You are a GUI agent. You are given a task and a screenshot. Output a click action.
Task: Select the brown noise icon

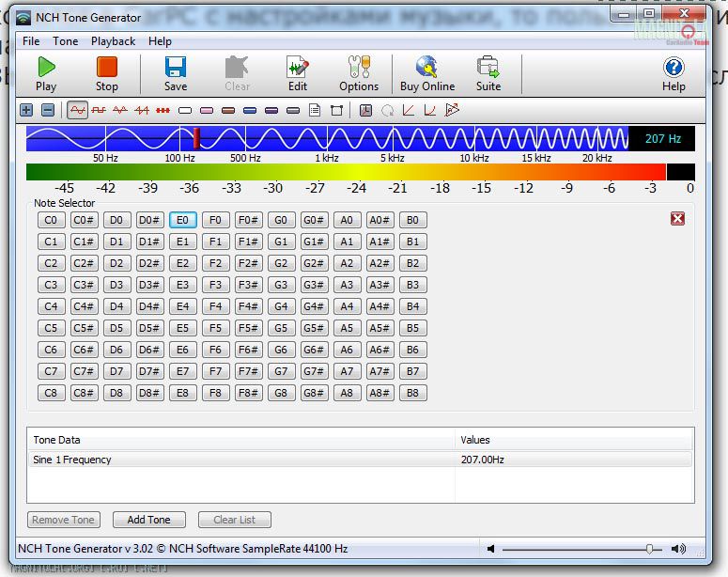tap(228, 111)
